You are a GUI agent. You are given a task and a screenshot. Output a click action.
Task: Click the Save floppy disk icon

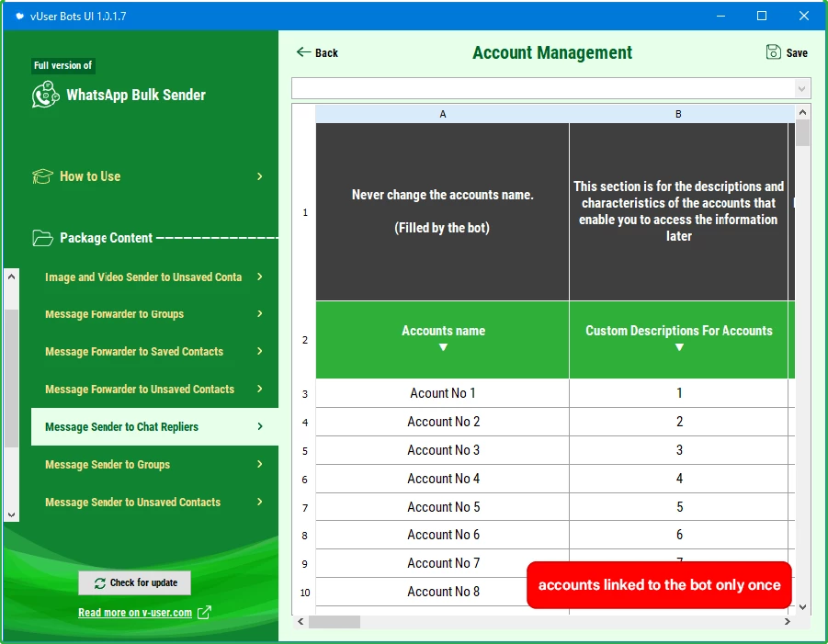click(773, 51)
